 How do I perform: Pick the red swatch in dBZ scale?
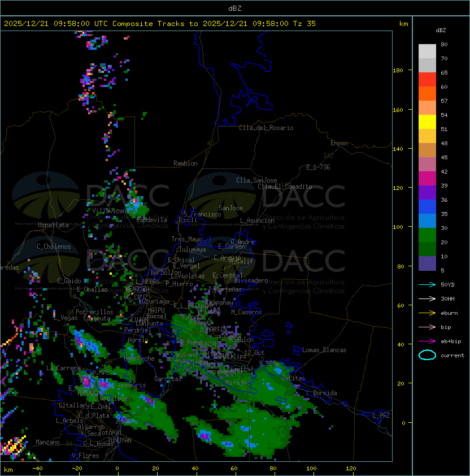427,79
